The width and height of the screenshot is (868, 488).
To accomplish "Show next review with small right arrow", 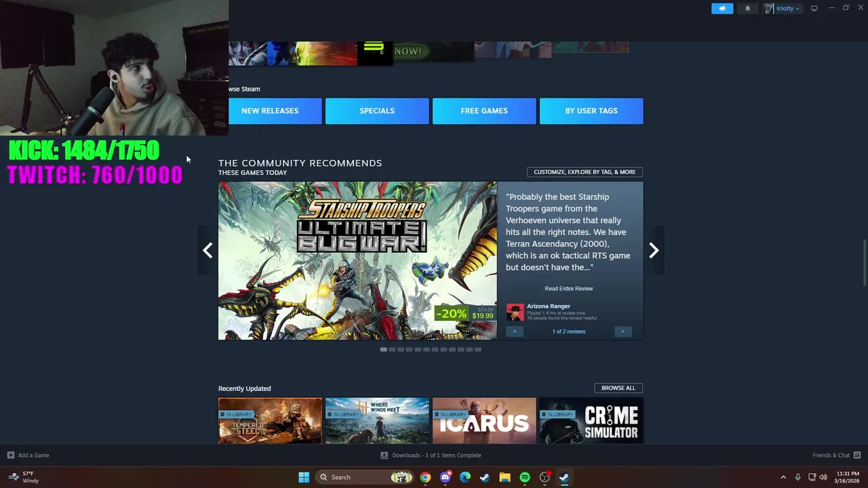I will pyautogui.click(x=623, y=331).
